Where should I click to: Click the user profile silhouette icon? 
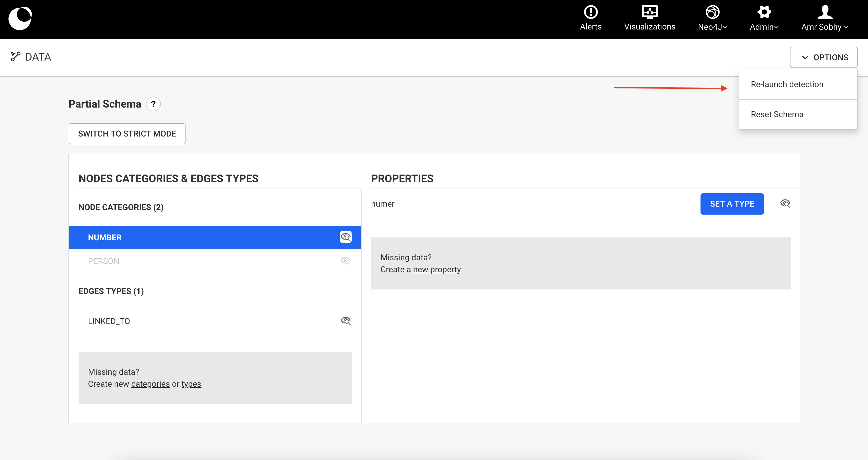pos(824,12)
